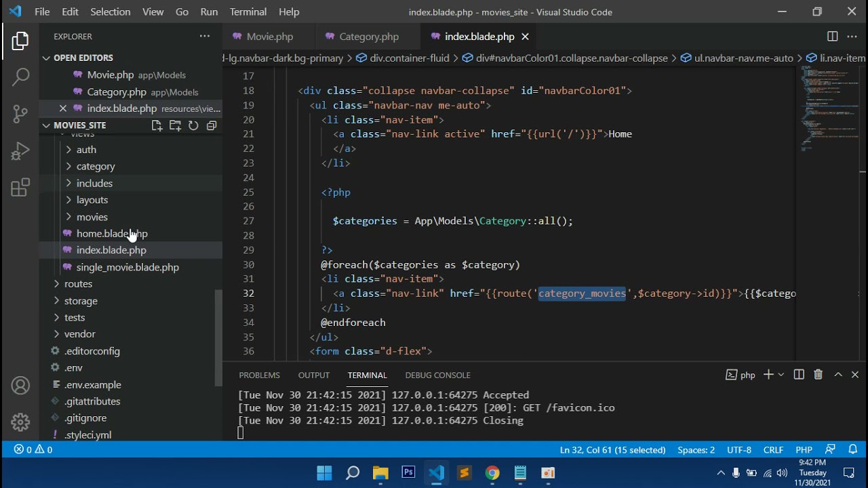The image size is (868, 488).
Task: Maximize the terminal panel size
Action: pyautogui.click(x=837, y=375)
